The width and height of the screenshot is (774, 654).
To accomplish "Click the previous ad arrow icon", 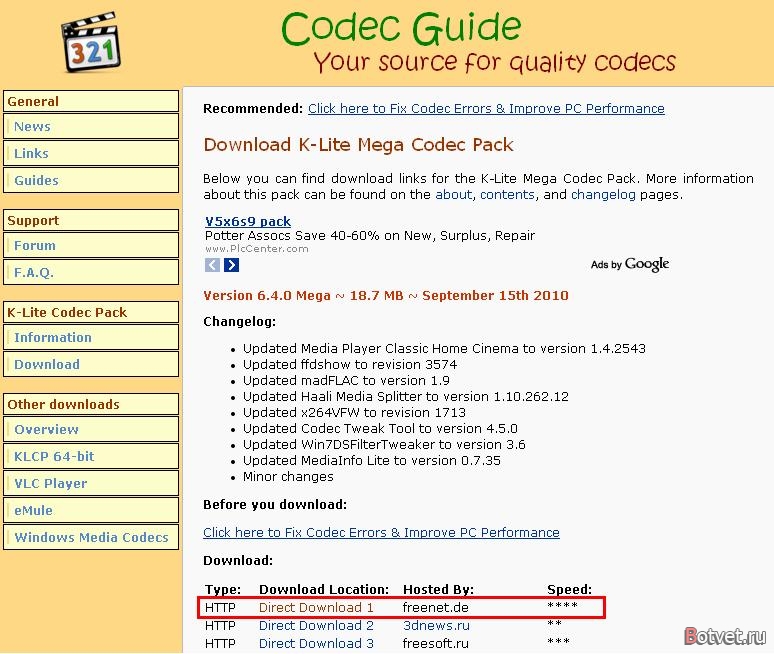I will pyautogui.click(x=212, y=265).
